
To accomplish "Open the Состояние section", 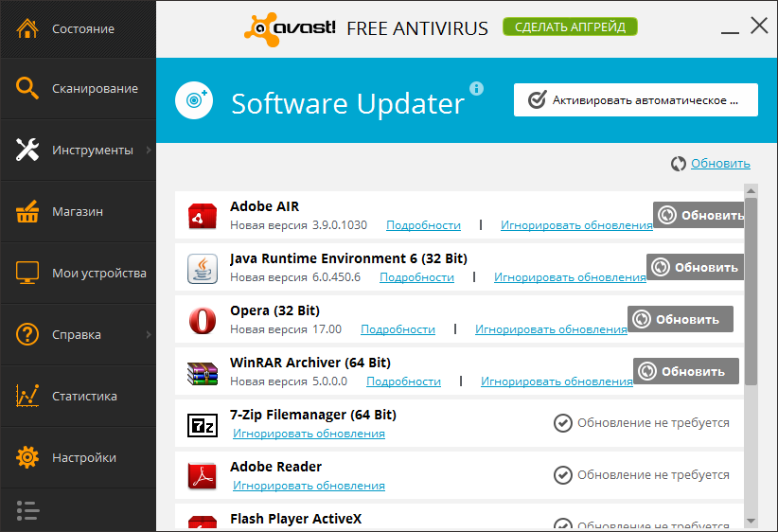I will point(78,28).
